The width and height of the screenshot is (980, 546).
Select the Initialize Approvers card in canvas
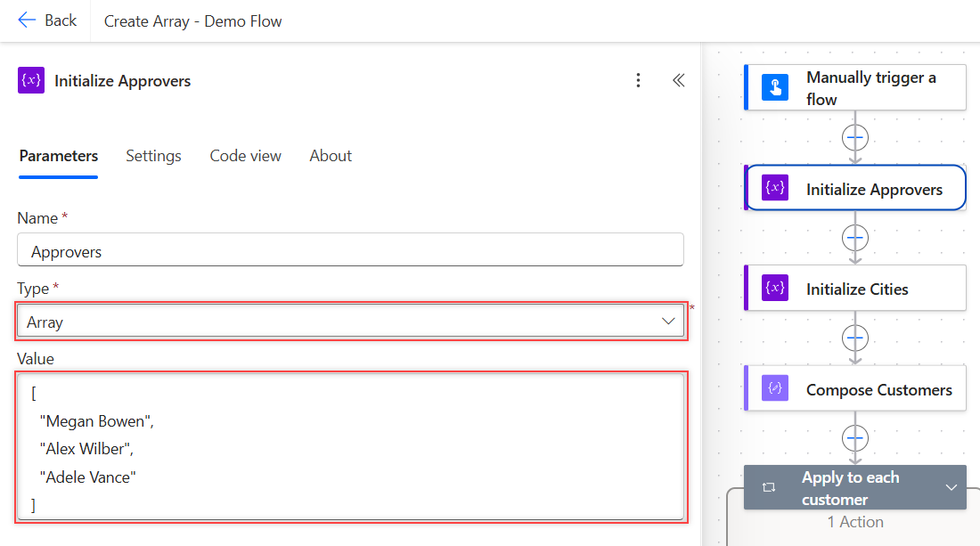coord(855,188)
